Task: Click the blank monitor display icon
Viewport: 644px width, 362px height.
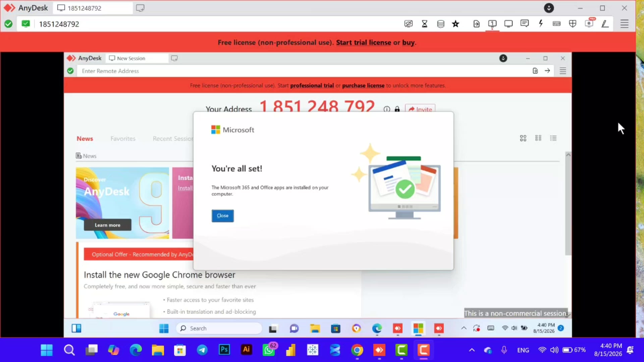Action: click(x=508, y=24)
